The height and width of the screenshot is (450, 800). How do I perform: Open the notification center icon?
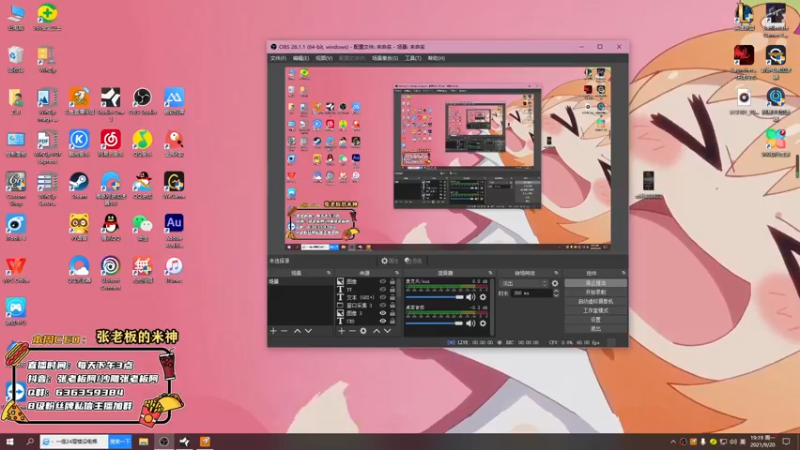point(786,442)
